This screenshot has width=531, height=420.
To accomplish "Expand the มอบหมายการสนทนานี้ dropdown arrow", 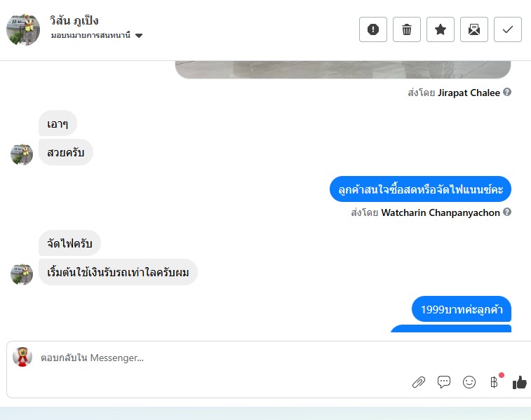I will pyautogui.click(x=139, y=35).
